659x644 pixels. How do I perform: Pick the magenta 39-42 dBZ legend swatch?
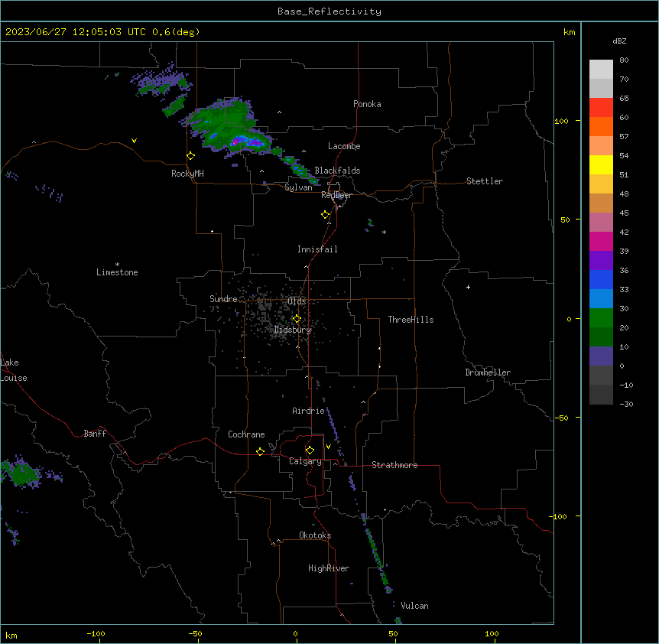601,242
